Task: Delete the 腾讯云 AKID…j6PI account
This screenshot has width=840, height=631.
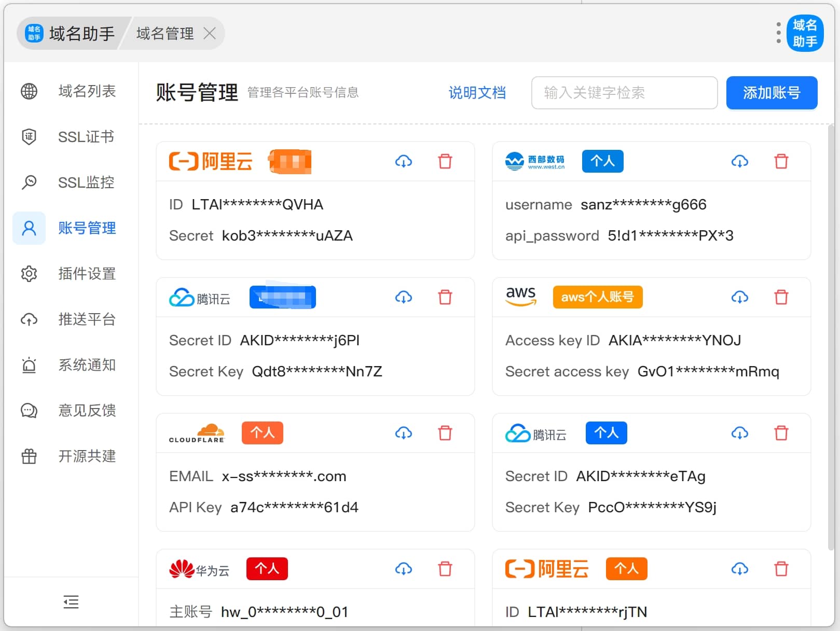Action: click(x=445, y=297)
